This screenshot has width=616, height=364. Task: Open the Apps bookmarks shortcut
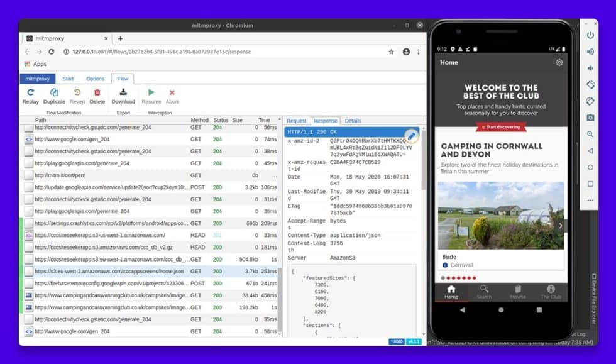click(35, 64)
